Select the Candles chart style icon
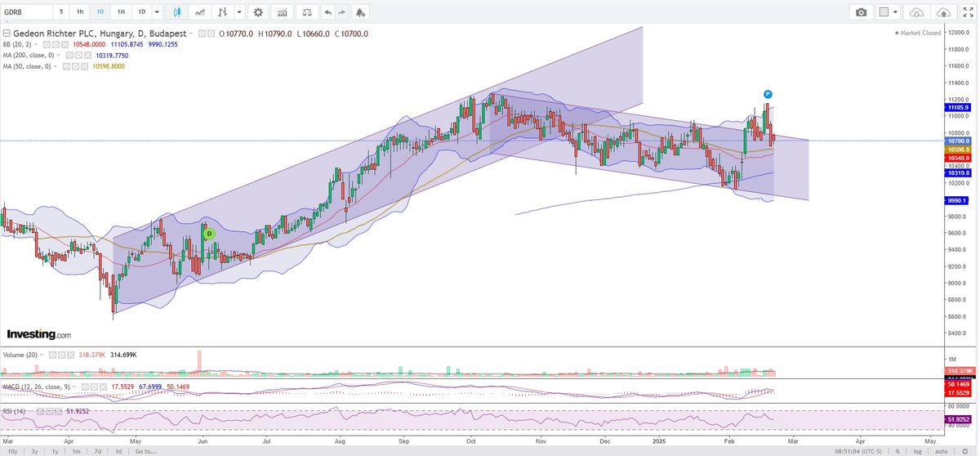The image size is (980, 456). click(177, 12)
